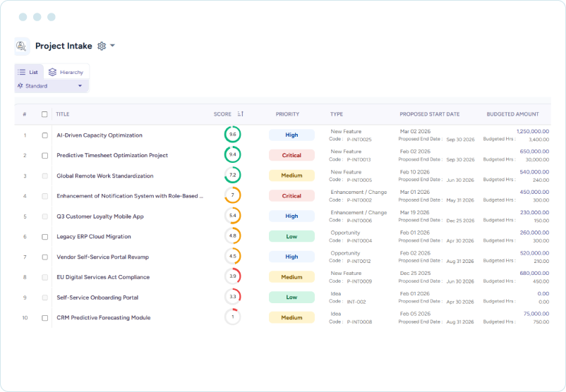Viewport: 566px width, 392px height.
Task: Open the settings gear beside Project Intake
Action: pos(102,46)
